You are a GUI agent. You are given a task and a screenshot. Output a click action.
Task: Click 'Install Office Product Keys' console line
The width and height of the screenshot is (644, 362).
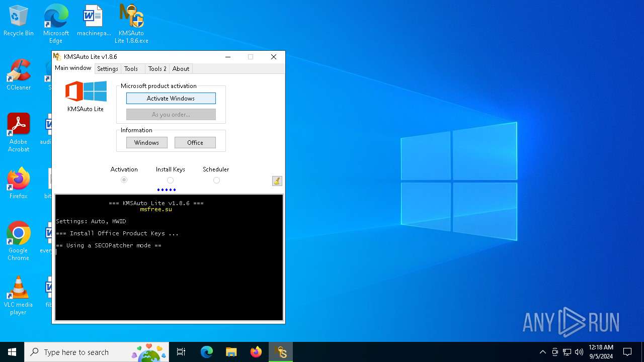[x=117, y=233]
